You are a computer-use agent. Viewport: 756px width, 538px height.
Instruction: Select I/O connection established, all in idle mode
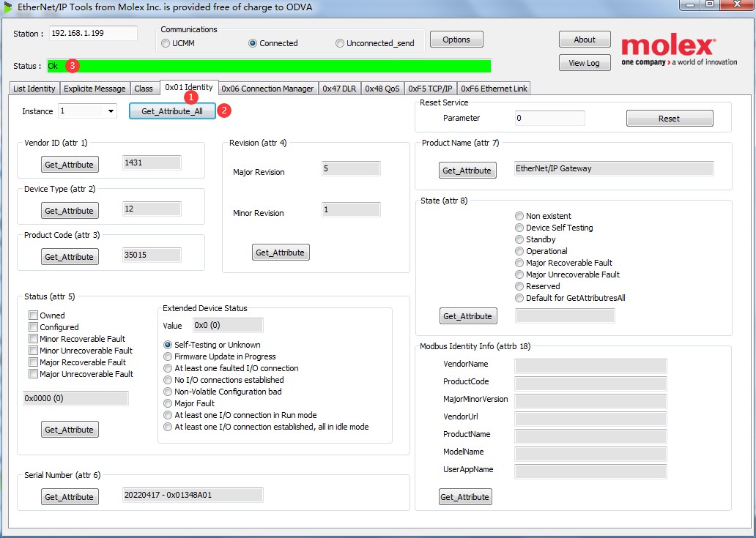[x=168, y=427]
